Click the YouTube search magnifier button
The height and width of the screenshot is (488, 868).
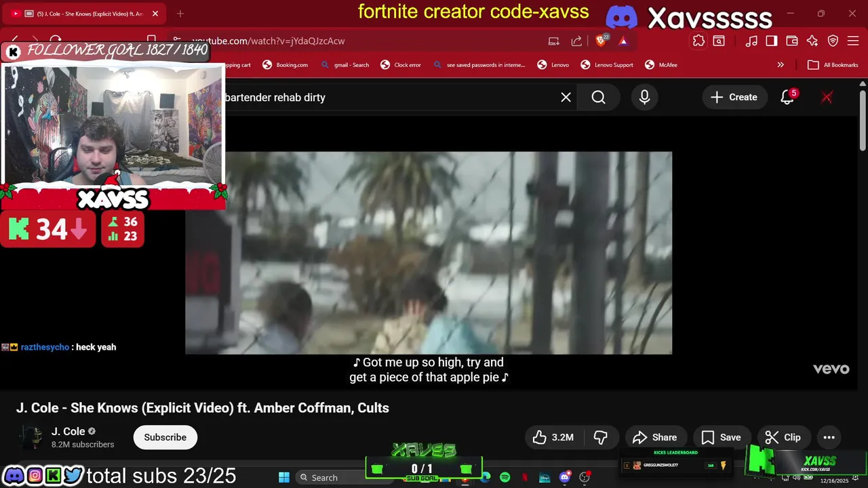[x=598, y=98]
